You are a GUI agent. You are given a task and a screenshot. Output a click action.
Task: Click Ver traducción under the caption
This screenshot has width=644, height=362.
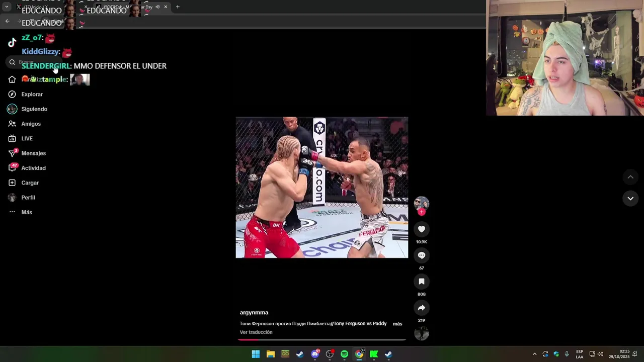(x=256, y=332)
